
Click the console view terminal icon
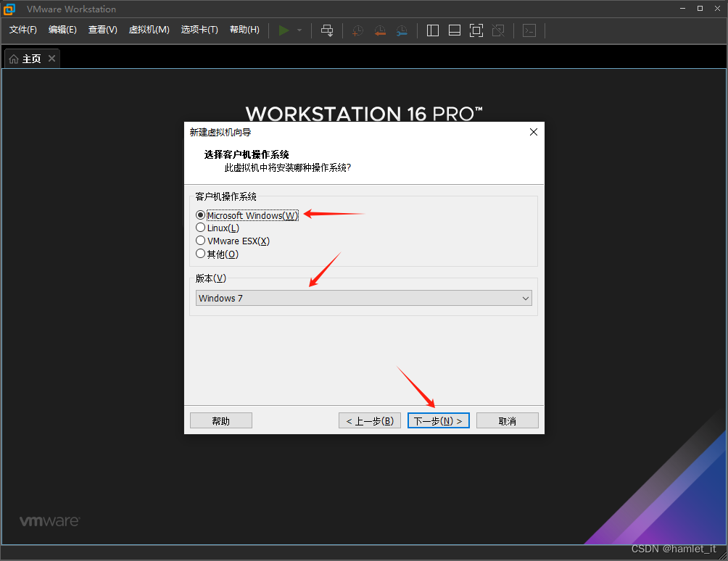(529, 30)
